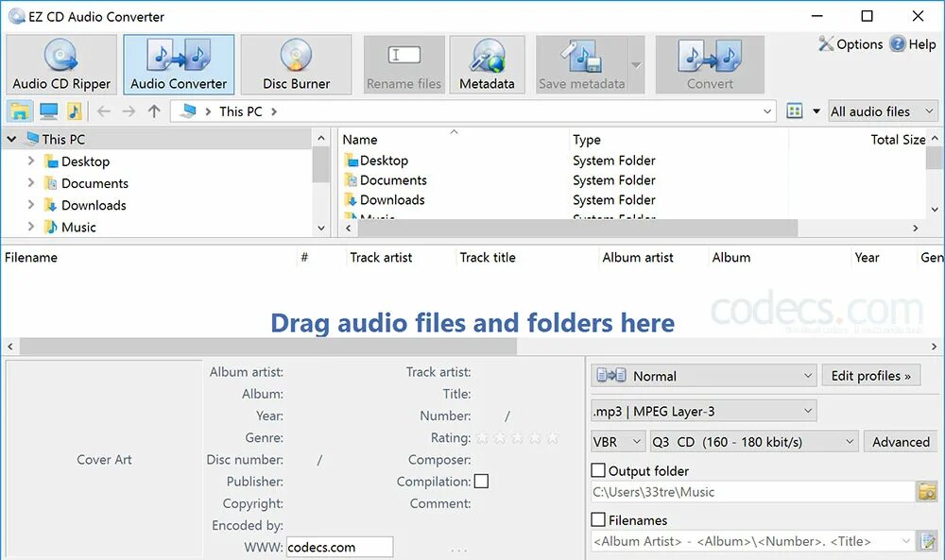Screen dimensions: 945x560
Task: Open the .mp3 MPEG Layer-3 format dropdown
Action: coord(703,409)
